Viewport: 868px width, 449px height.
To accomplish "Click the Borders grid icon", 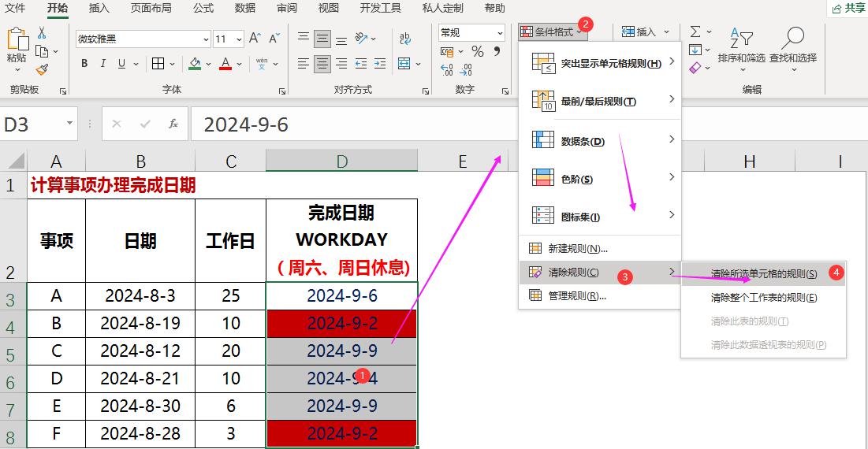I will coord(158,64).
